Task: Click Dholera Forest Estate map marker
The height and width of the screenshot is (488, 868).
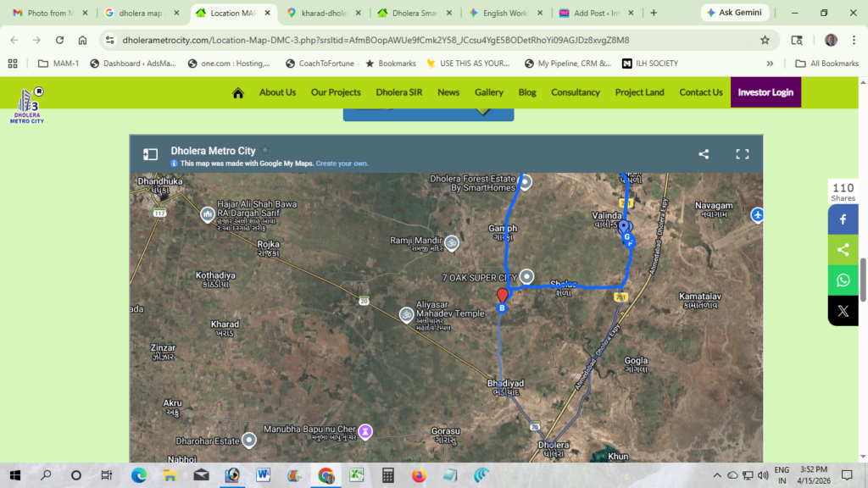Action: click(526, 182)
